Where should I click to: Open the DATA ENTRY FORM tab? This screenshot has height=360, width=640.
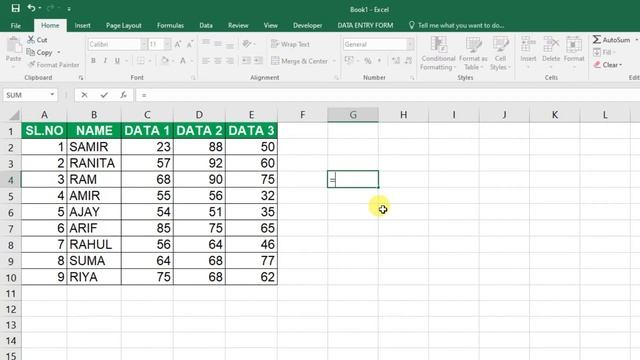(365, 25)
